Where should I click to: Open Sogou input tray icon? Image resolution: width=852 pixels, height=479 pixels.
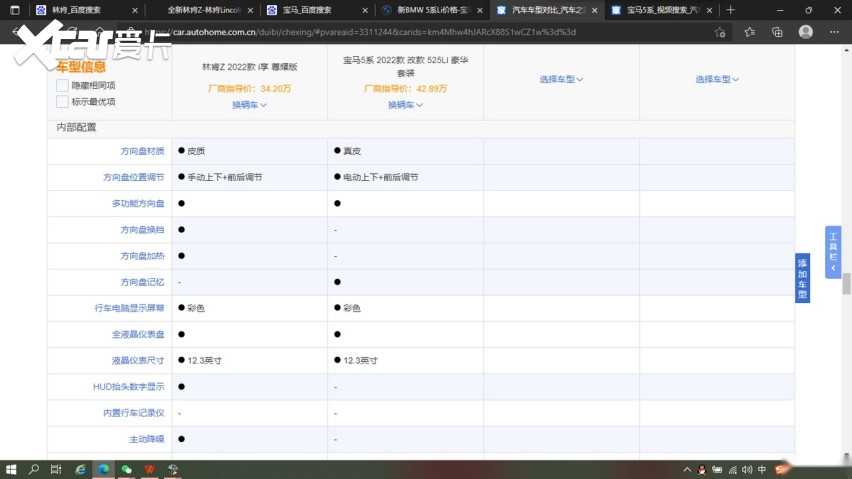point(780,469)
